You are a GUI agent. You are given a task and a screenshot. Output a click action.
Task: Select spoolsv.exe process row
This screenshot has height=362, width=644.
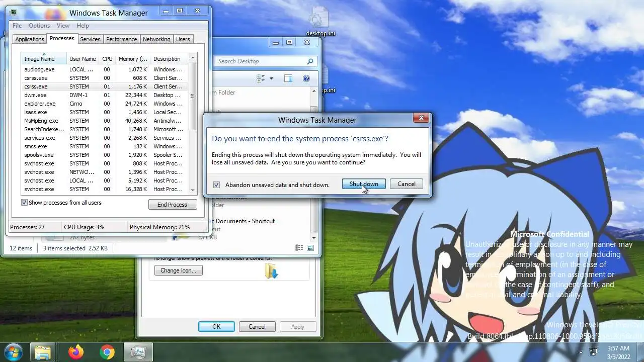pos(105,155)
